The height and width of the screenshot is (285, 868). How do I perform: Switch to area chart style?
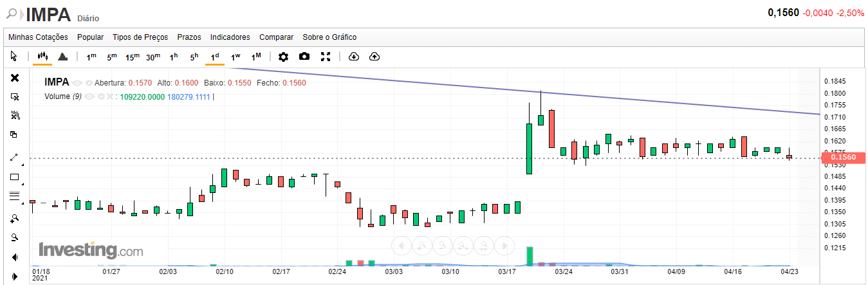coord(62,57)
